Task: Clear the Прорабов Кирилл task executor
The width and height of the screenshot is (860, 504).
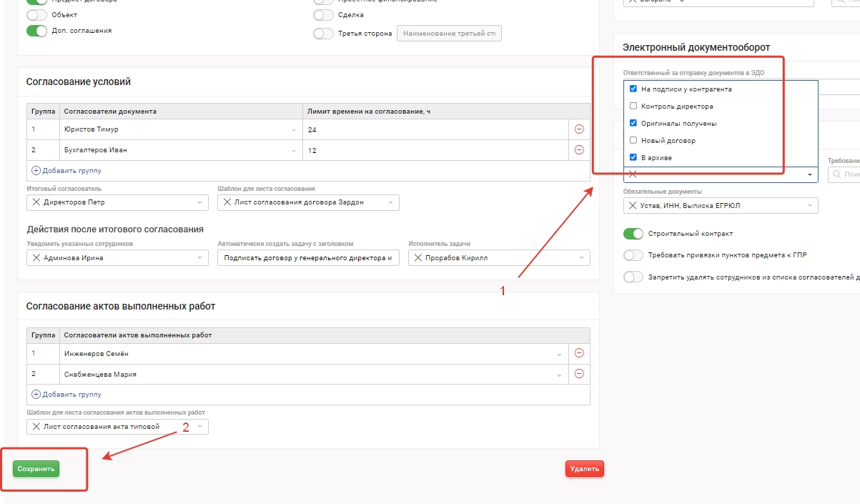Action: [418, 258]
